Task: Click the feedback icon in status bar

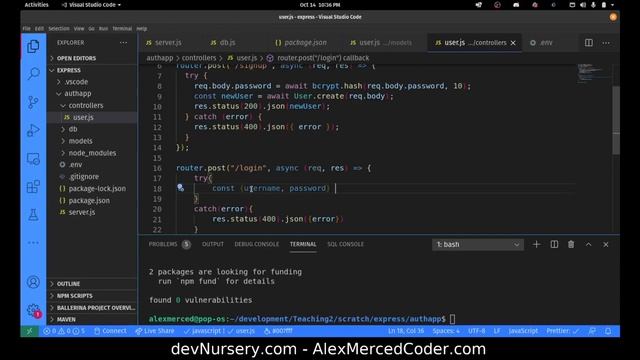Action: pyautogui.click(x=592, y=331)
